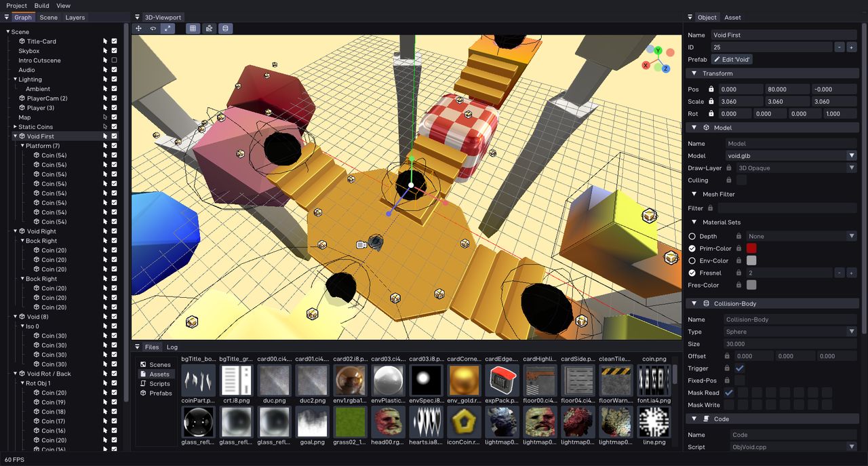The height and width of the screenshot is (466, 868).
Task: Switch to the Layers tab
Action: pos(75,18)
